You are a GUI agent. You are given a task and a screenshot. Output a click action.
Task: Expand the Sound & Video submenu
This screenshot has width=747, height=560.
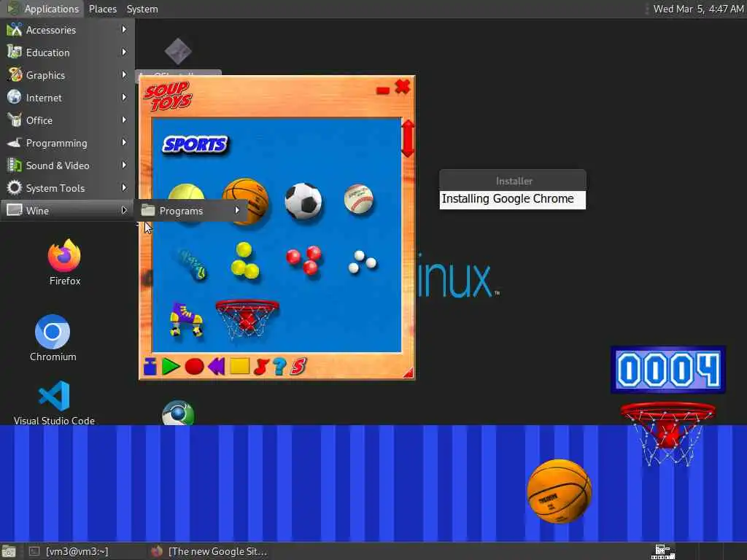coord(67,166)
